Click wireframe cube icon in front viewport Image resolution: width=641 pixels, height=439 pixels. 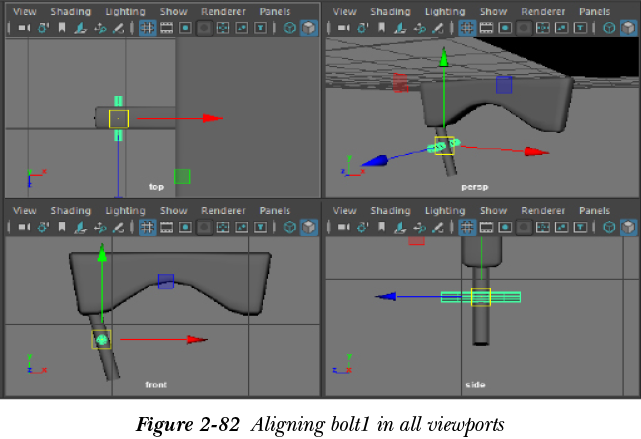290,227
